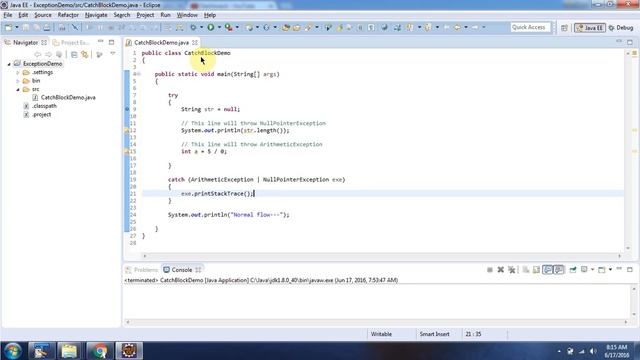Click the editor horizontal scrollbar
This screenshot has height=360, width=640.
tap(382, 256)
